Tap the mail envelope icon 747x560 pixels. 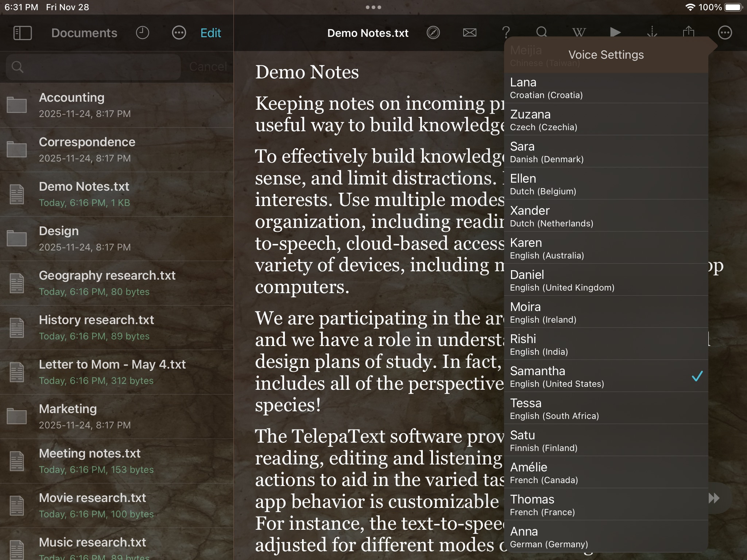click(469, 33)
